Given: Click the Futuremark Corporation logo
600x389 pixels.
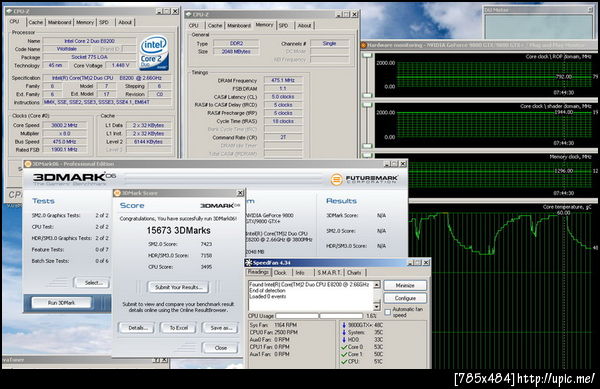Looking at the screenshot, I should [364, 179].
